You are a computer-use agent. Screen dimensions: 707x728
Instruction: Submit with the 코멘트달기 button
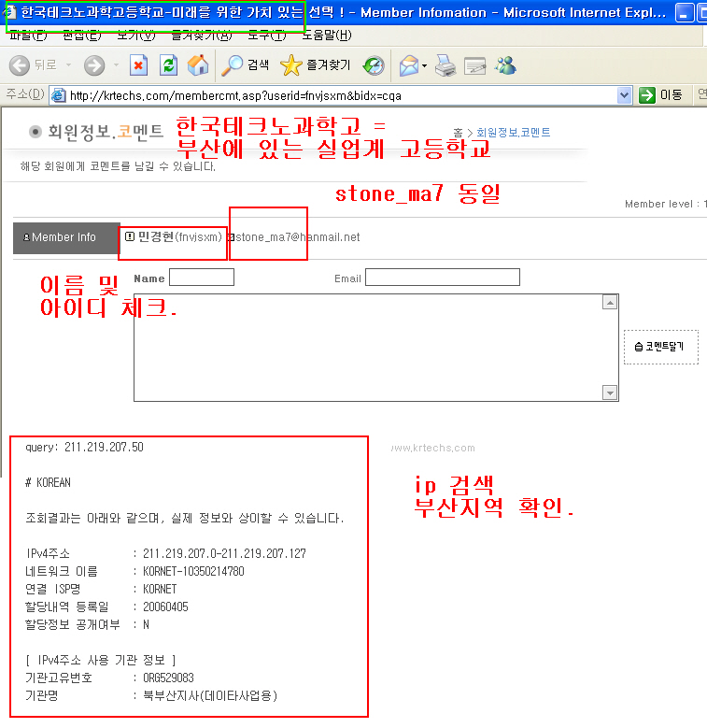pos(661,347)
